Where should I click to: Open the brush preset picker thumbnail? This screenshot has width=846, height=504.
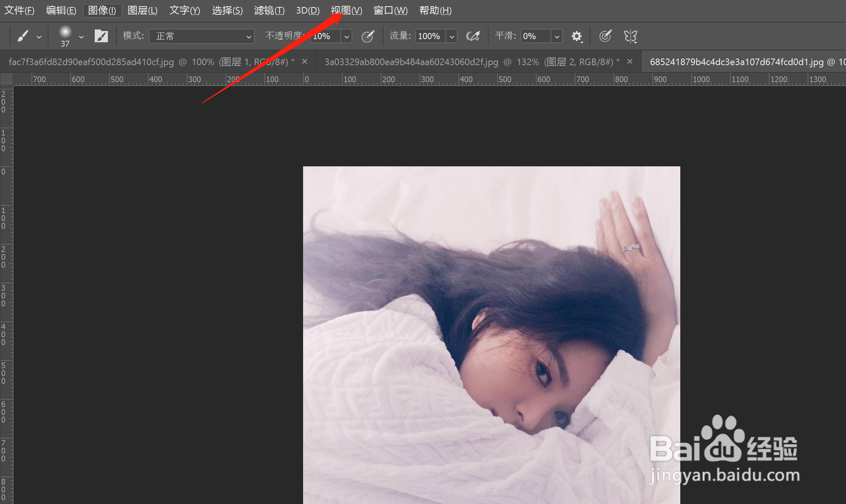(x=65, y=33)
